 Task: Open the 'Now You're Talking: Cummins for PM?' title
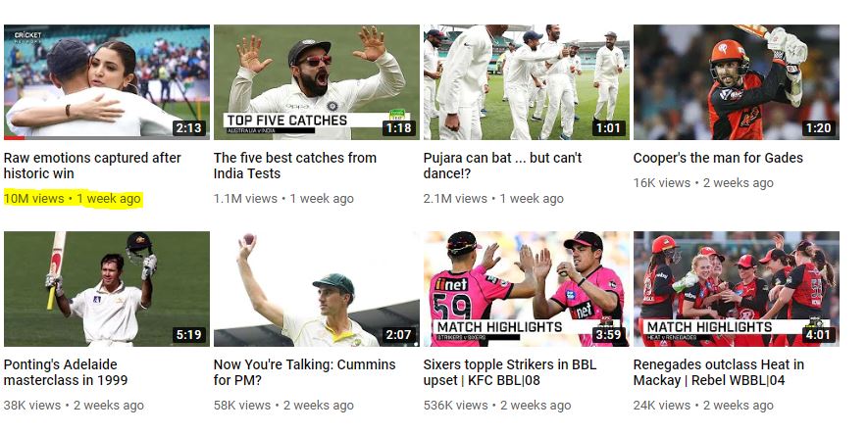pyautogui.click(x=304, y=372)
